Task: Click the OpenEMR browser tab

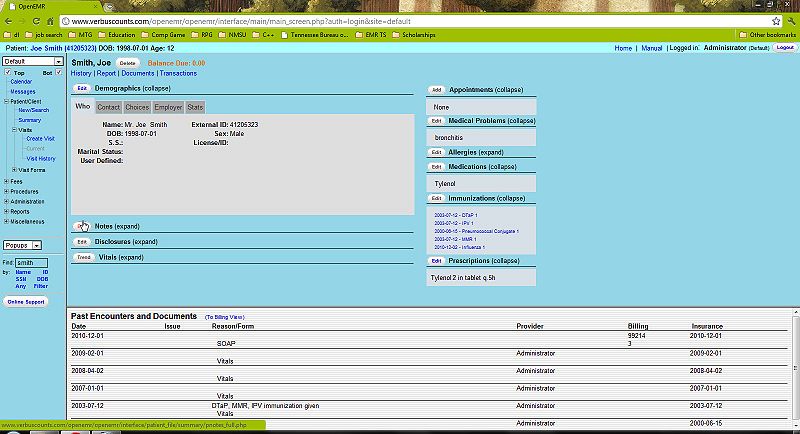Action: click(51, 7)
